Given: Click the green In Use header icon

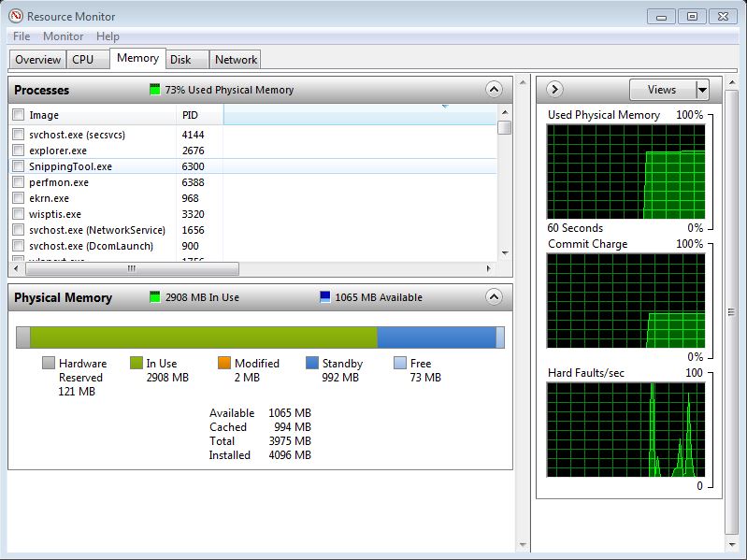Looking at the screenshot, I should point(155,297).
